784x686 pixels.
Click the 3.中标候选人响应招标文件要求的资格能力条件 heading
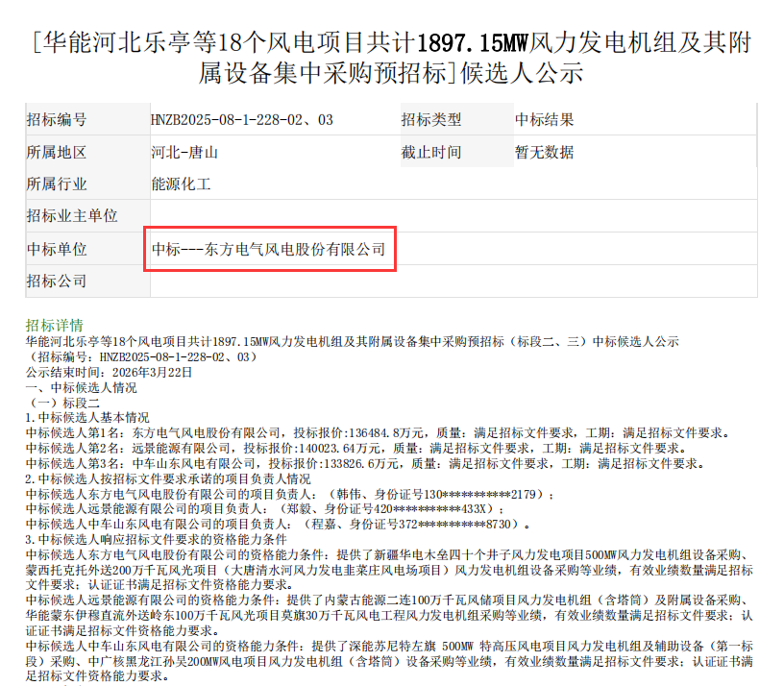click(157, 540)
